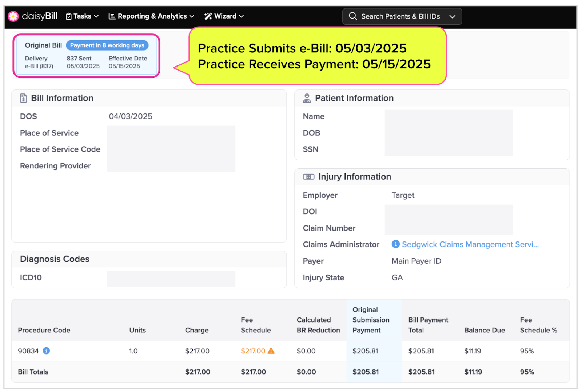Screen dimensions: 582x392
Task: Click the Wizard magic wand icon
Action: pyautogui.click(x=208, y=16)
